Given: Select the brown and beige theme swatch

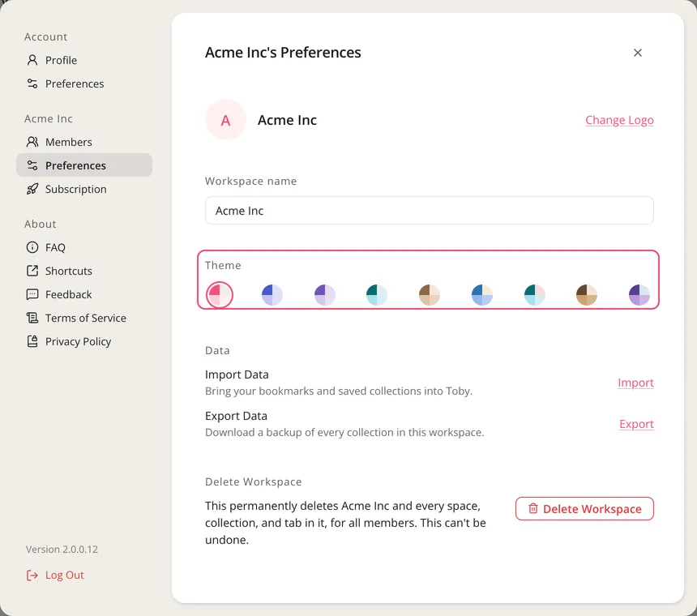Looking at the screenshot, I should 430,295.
